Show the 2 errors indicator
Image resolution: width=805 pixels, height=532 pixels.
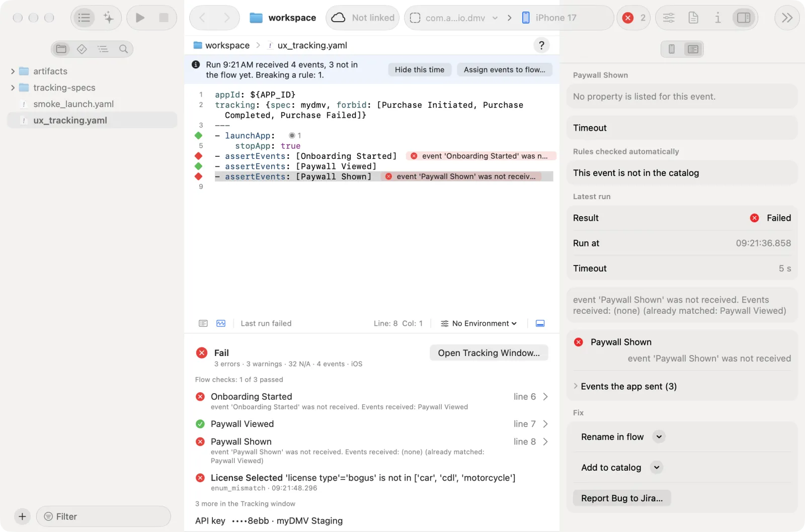click(633, 18)
